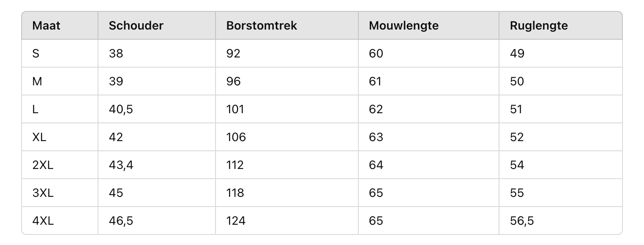
Task: Select the Ruglengte header cell
Action: coord(561,25)
